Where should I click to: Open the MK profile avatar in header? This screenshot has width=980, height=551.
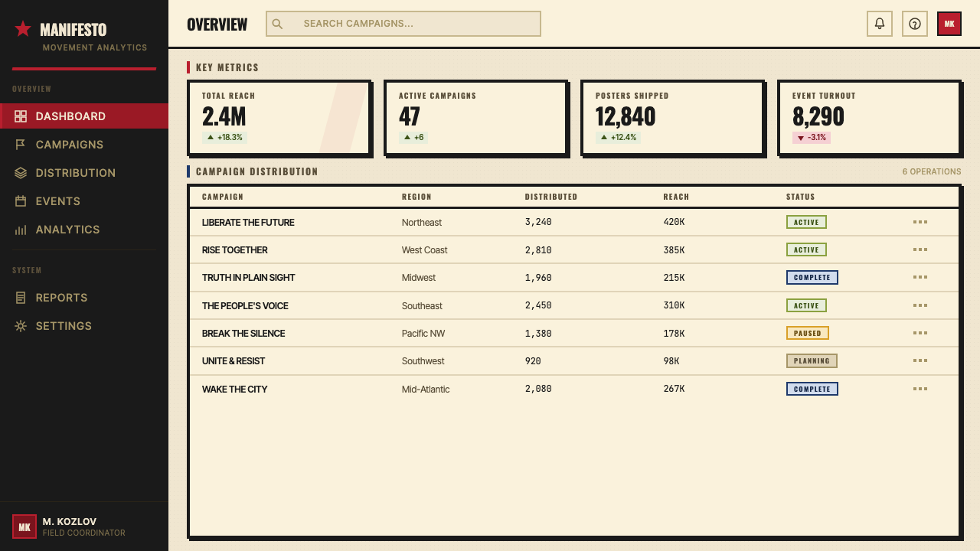click(x=949, y=24)
